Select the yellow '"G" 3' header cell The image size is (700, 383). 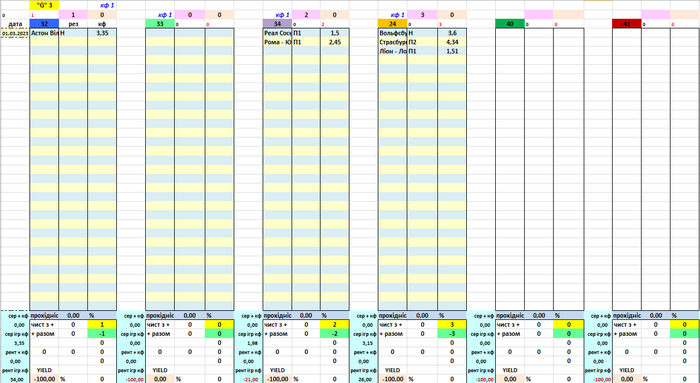pyautogui.click(x=44, y=5)
